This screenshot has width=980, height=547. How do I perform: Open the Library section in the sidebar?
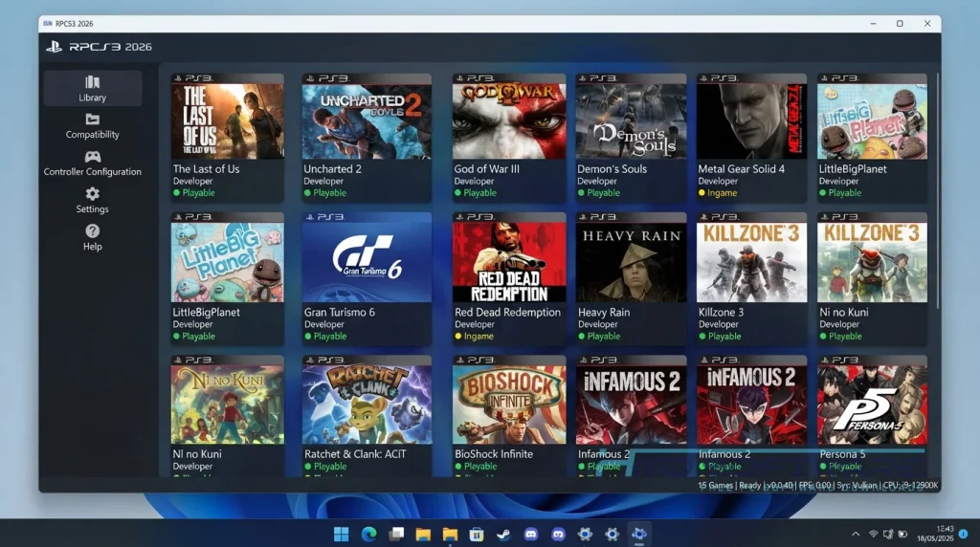[93, 88]
